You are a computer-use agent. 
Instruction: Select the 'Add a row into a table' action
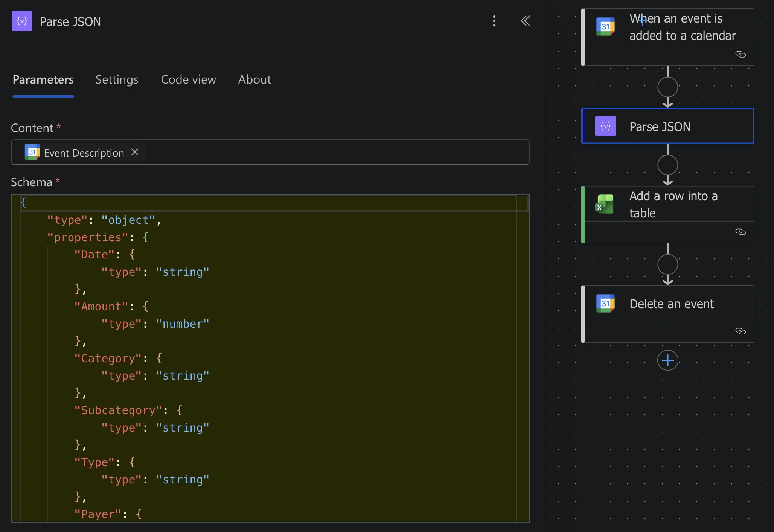click(x=667, y=214)
